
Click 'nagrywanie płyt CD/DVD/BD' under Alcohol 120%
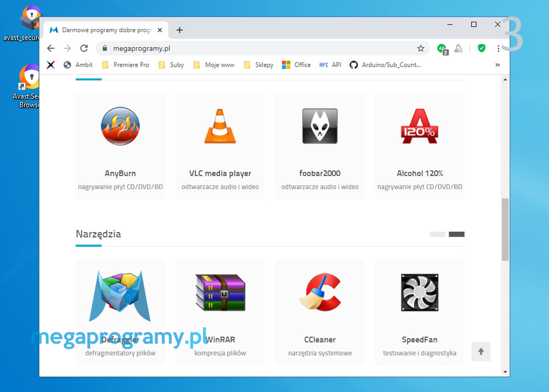tap(420, 187)
